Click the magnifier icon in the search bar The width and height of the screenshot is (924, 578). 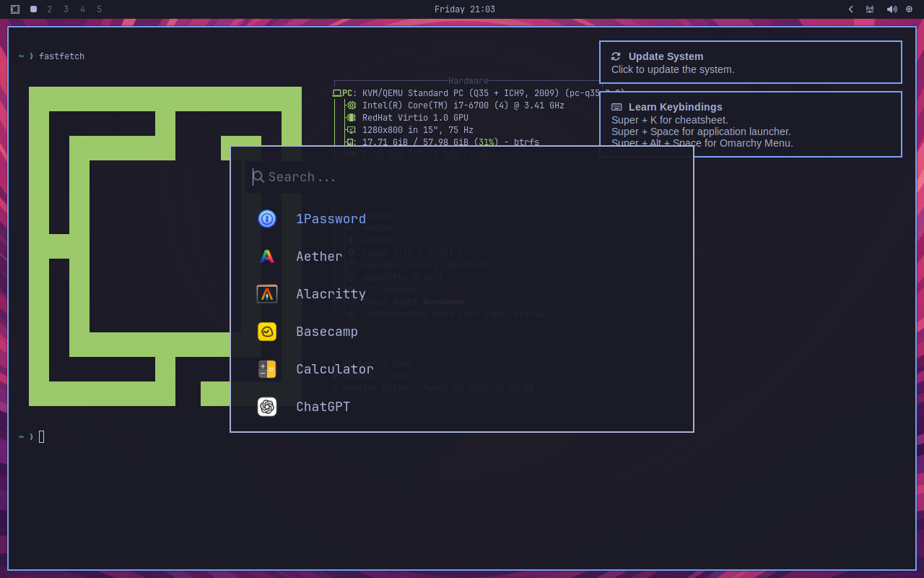point(257,177)
